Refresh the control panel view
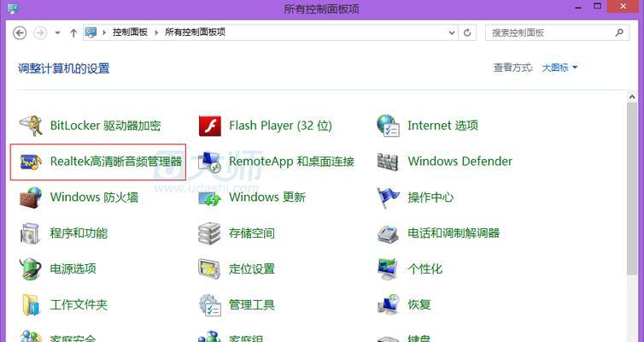This screenshot has width=644, height=342. point(467,32)
